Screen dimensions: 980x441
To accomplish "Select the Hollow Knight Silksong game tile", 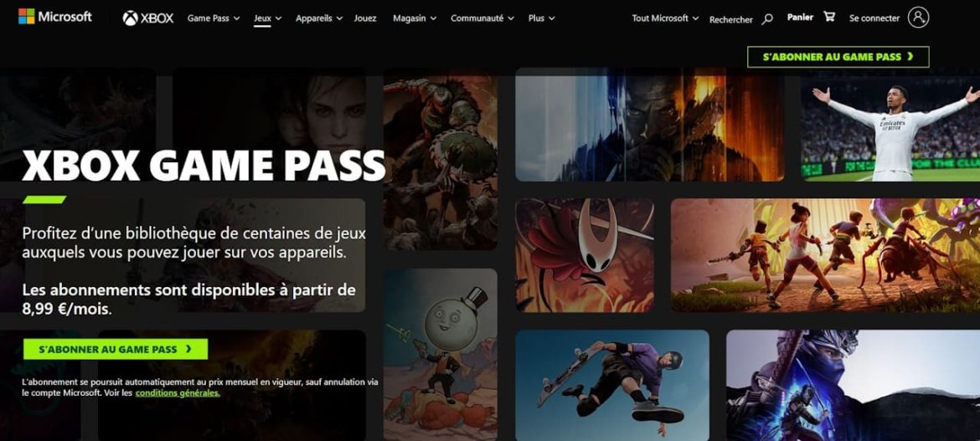I will point(585,255).
